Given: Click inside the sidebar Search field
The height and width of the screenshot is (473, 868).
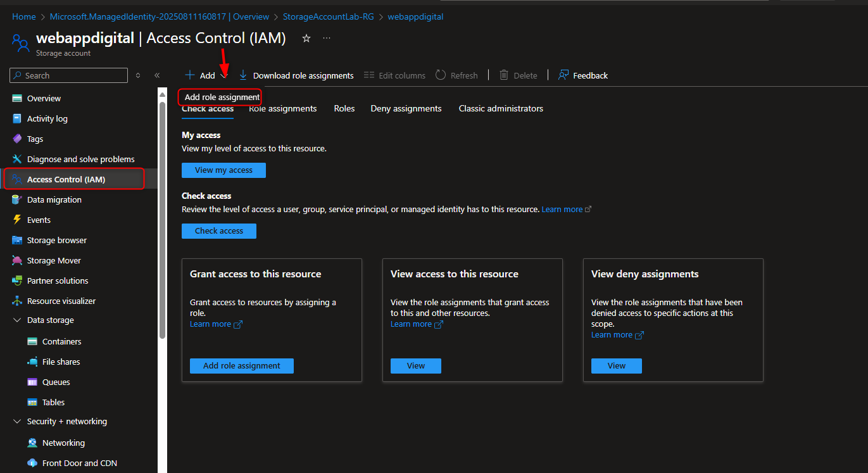Looking at the screenshot, I should pos(68,75).
